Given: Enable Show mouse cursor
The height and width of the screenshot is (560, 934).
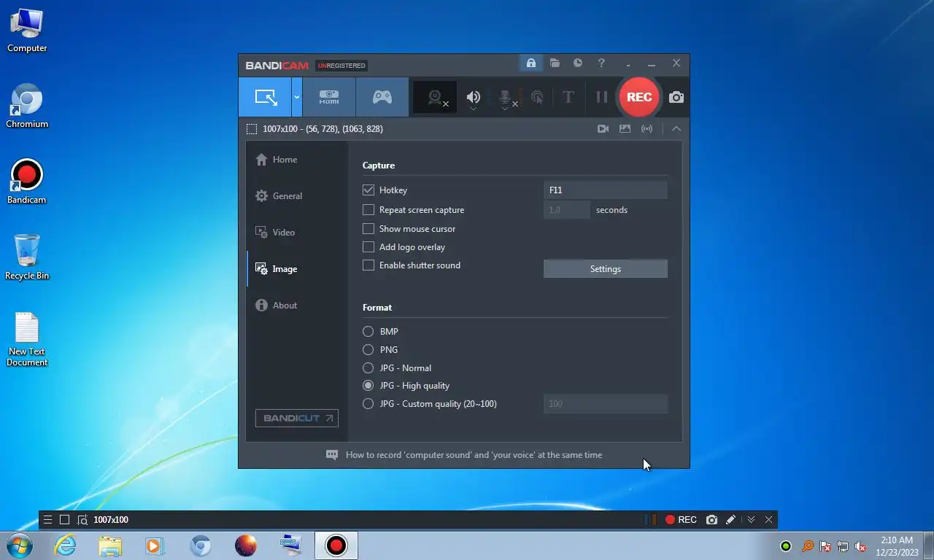Looking at the screenshot, I should point(368,229).
